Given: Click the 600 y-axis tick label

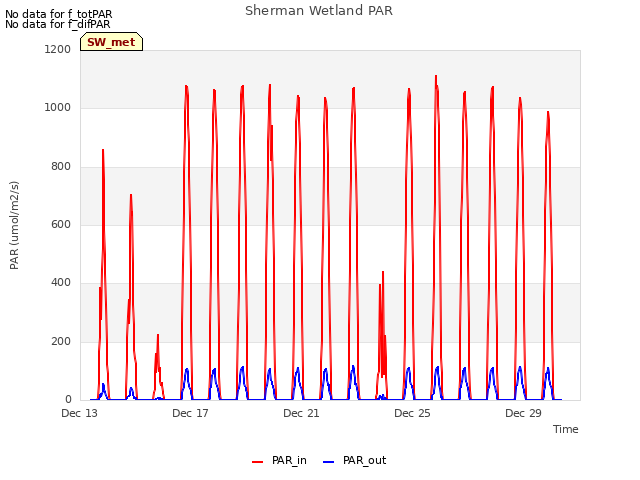Looking at the screenshot, I should tap(61, 224).
